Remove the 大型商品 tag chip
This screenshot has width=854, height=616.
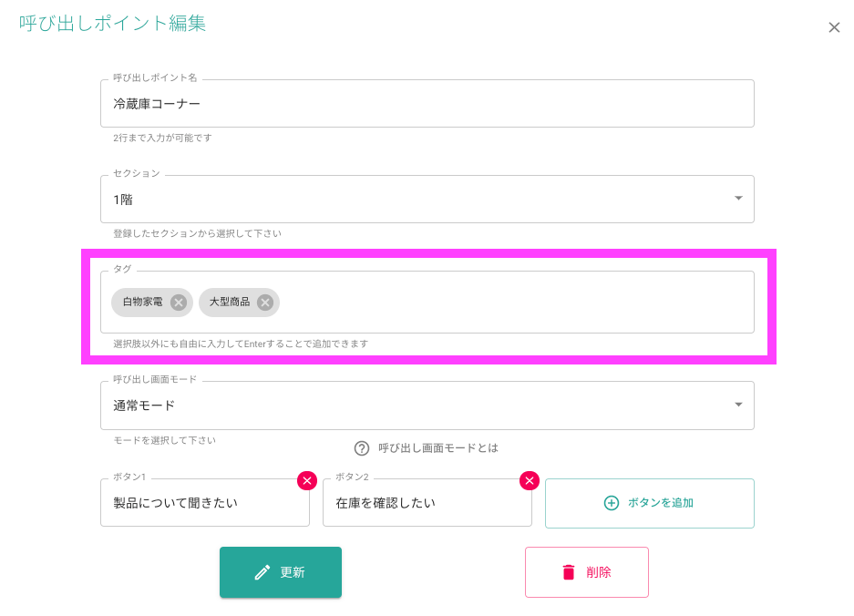[265, 303]
